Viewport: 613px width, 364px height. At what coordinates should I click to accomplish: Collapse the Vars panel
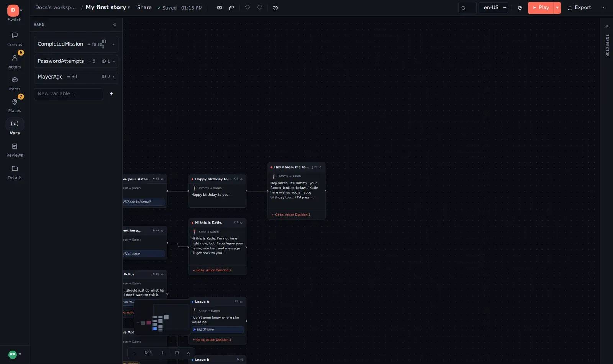coord(115,25)
